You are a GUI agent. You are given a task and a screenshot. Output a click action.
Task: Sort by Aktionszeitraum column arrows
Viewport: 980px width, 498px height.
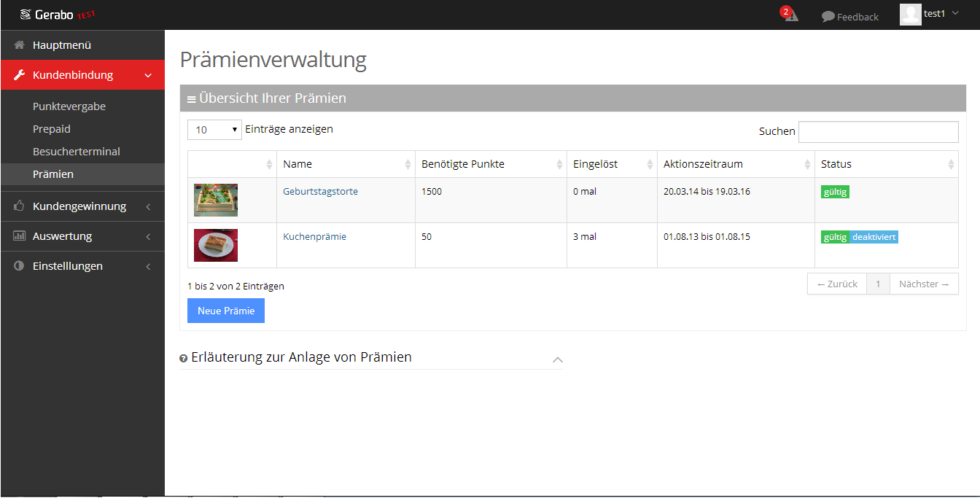pos(807,165)
